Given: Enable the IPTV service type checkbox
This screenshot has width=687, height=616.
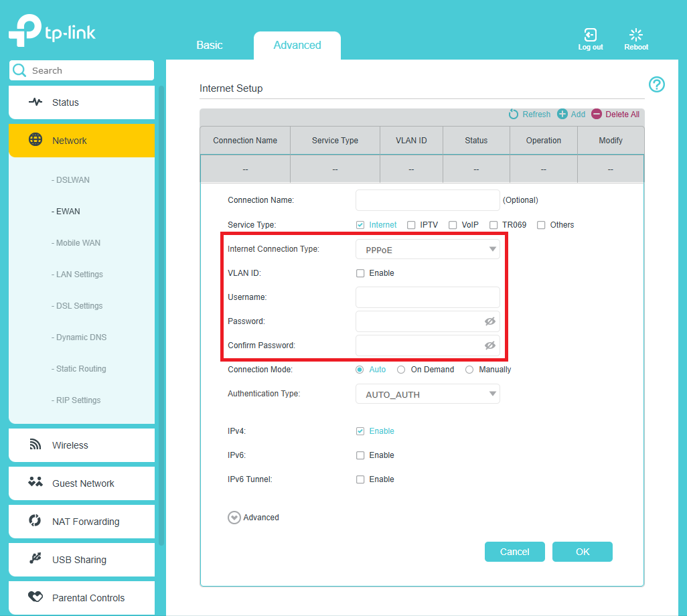Looking at the screenshot, I should coord(411,225).
